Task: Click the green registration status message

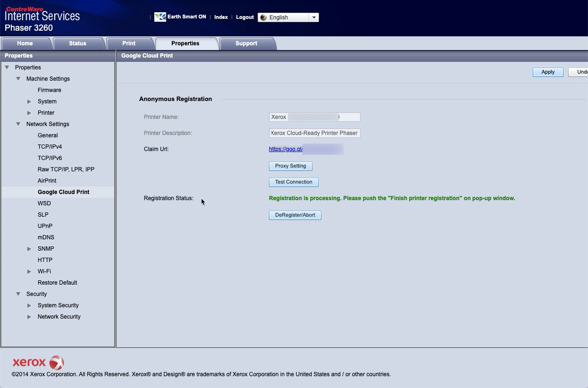Action: tap(392, 198)
